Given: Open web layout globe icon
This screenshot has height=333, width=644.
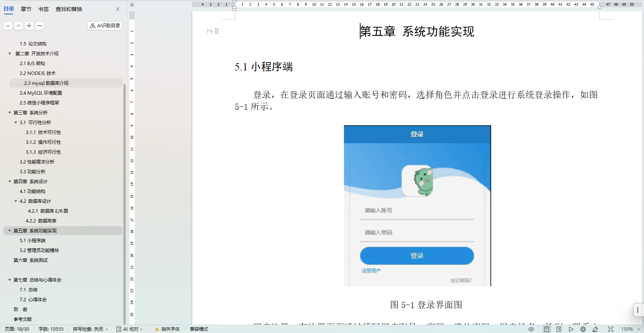Looking at the screenshot, I should click(x=583, y=329).
